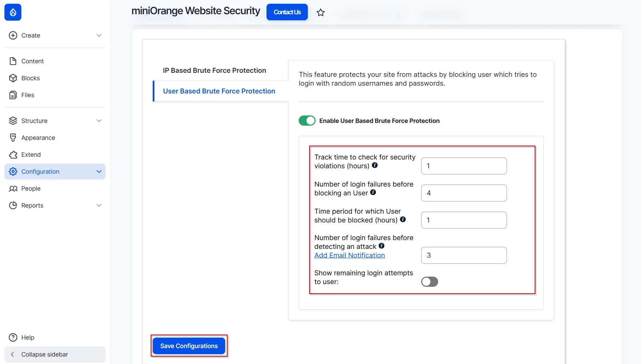Open IP Based Brute Force Protection tab

(214, 70)
